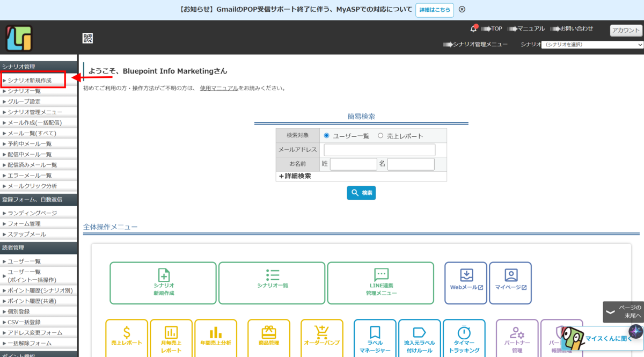644x357 pixels.
Task: Open the オーダーバンプ cart tile
Action: [322, 338]
